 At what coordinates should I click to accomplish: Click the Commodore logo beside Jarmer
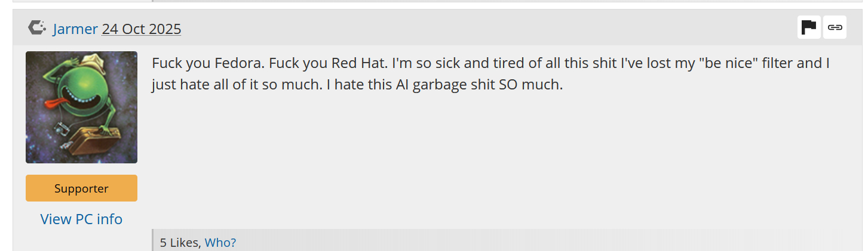[x=37, y=27]
